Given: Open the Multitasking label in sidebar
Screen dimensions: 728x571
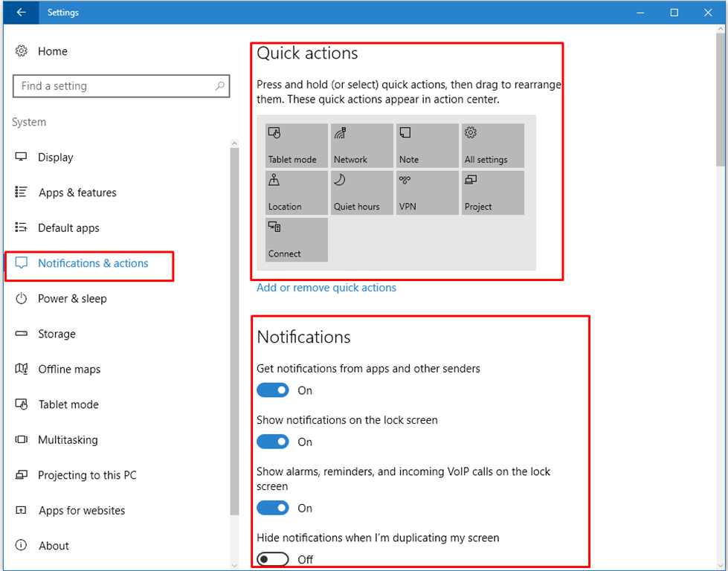Looking at the screenshot, I should [x=68, y=439].
